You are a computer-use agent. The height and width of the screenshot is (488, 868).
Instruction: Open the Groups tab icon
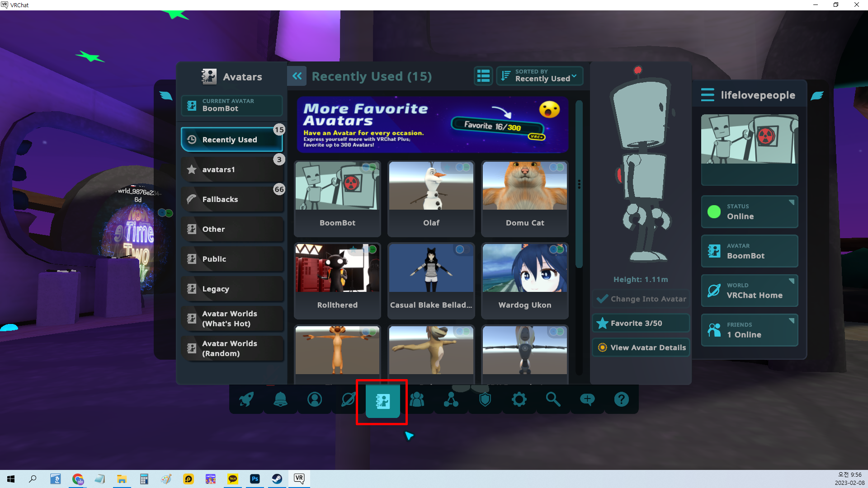tap(451, 399)
